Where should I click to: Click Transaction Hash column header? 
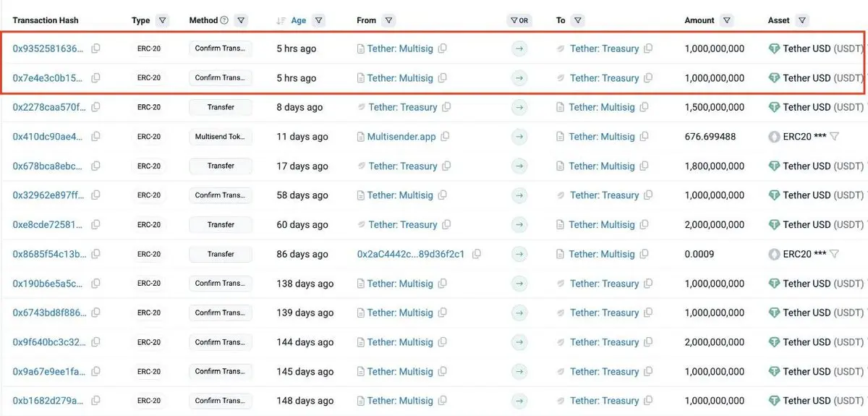[x=46, y=20]
